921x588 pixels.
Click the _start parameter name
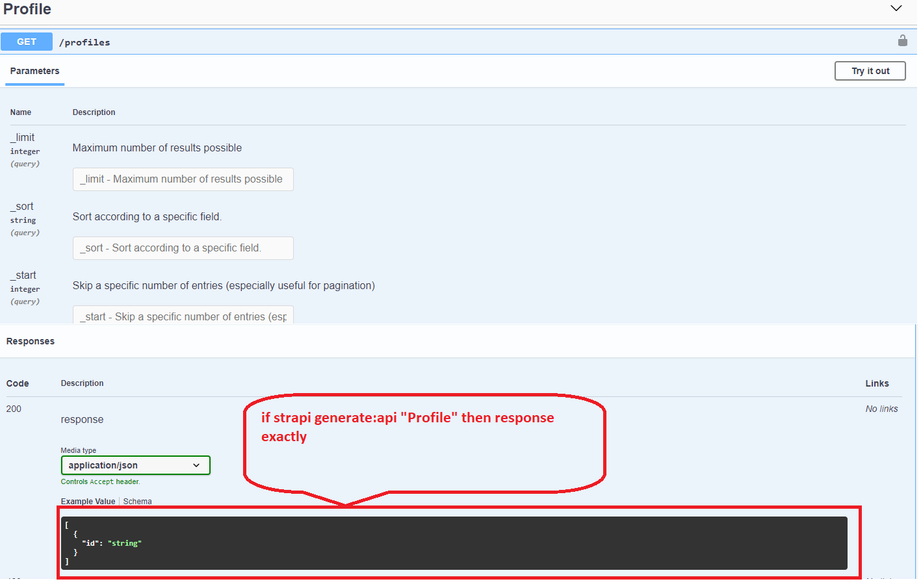(23, 275)
